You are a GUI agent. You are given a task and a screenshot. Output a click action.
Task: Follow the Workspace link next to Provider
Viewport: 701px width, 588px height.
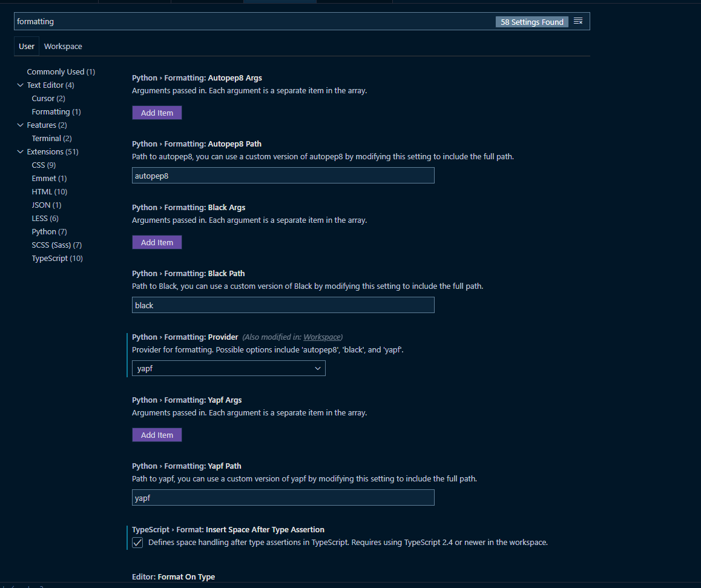click(322, 337)
